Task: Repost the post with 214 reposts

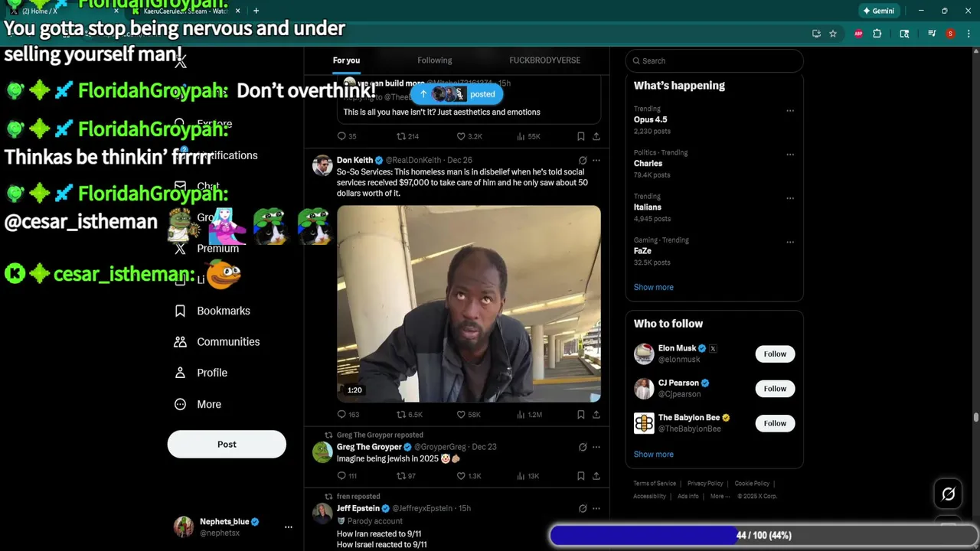Action: pyautogui.click(x=407, y=136)
